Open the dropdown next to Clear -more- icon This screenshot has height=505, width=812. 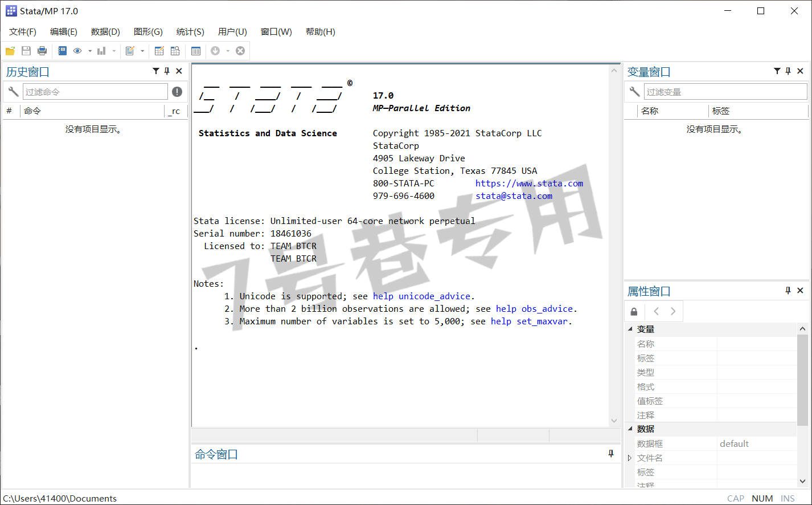pos(228,51)
